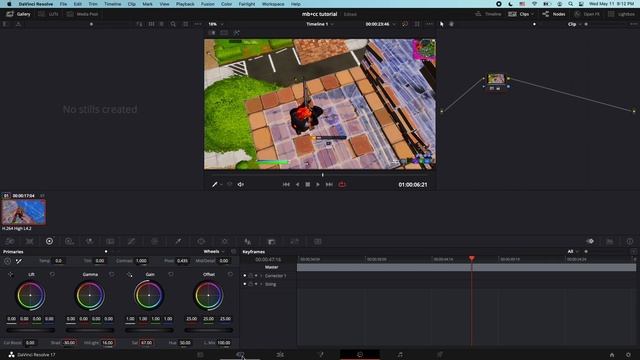
Task: Toggle the Timeline panel button
Action: pos(488,14)
